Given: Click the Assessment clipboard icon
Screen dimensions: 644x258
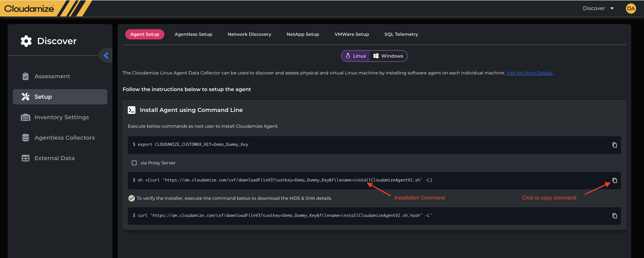Looking at the screenshot, I should [x=26, y=76].
